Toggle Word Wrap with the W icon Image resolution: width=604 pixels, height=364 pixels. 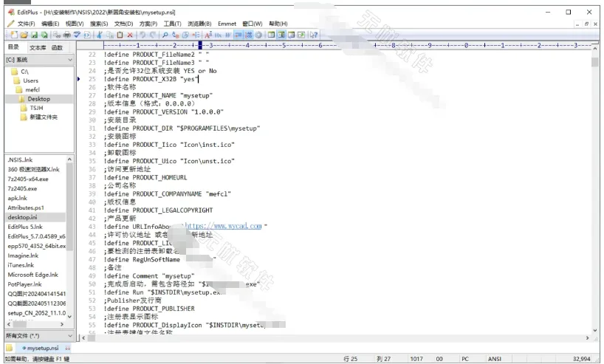click(x=228, y=35)
